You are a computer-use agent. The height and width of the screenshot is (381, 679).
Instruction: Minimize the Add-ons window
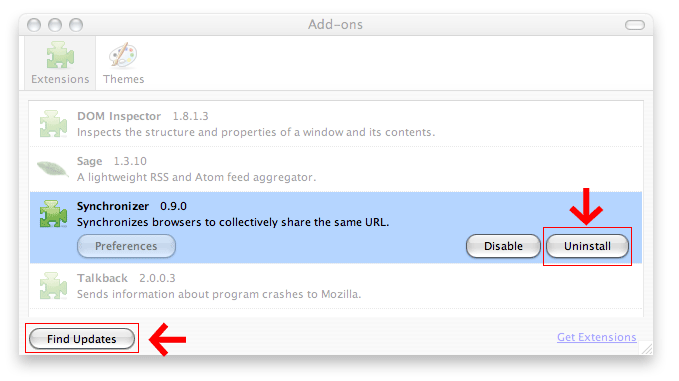tap(55, 25)
